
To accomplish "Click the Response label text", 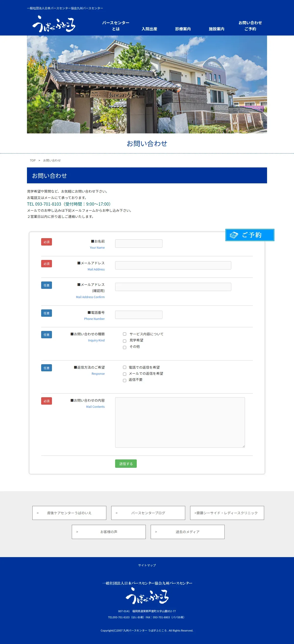I will [x=98, y=374].
